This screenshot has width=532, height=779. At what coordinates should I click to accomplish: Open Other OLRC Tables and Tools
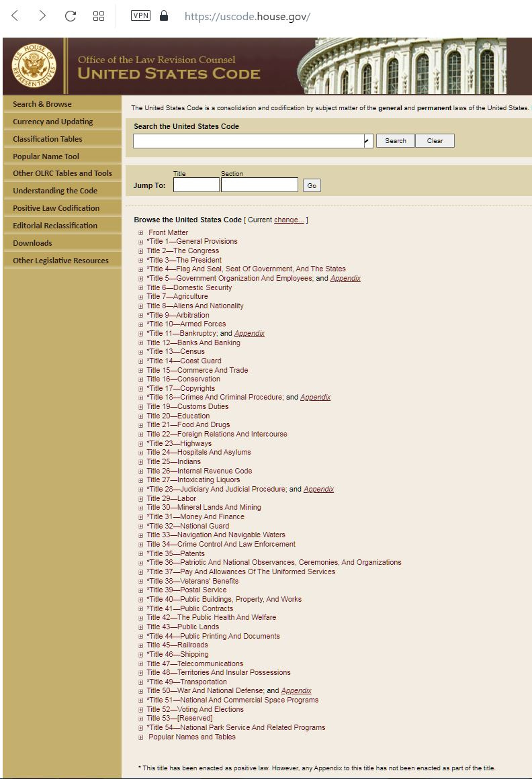pyautogui.click(x=62, y=173)
